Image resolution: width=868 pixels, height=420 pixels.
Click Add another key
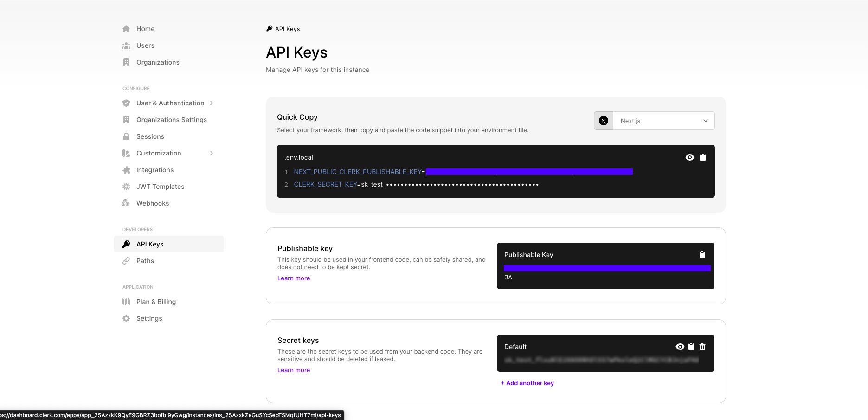527,383
